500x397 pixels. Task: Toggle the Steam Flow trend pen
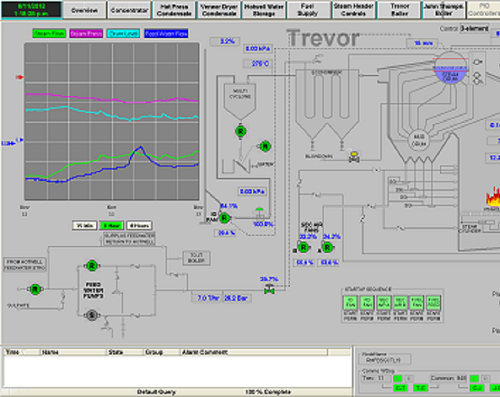click(49, 33)
